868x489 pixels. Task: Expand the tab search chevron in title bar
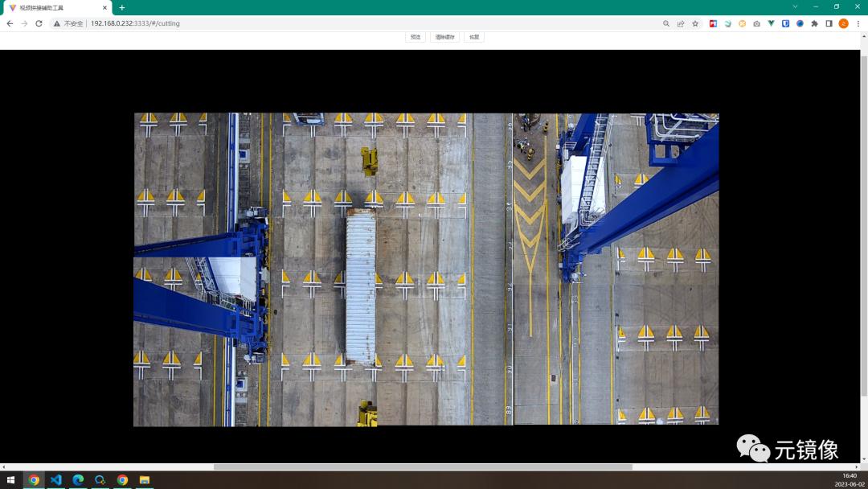[795, 7]
